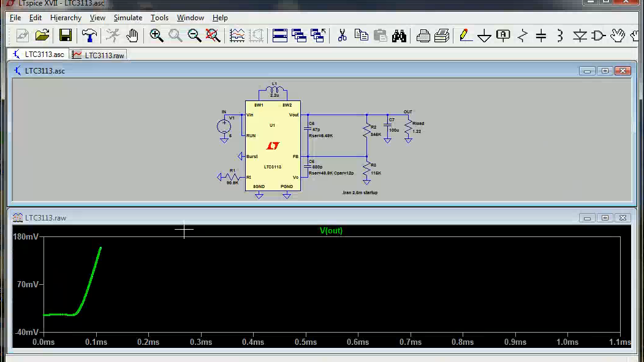Screen dimensions: 644x362
Task: Open the View menu
Action: pyautogui.click(x=97, y=18)
